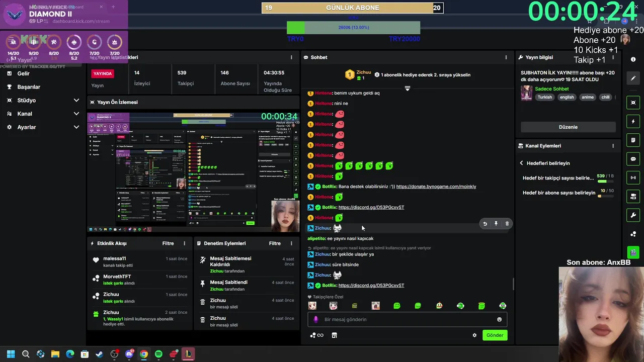
Task: Click the pencil edit icon in right toolbar
Action: click(633, 78)
